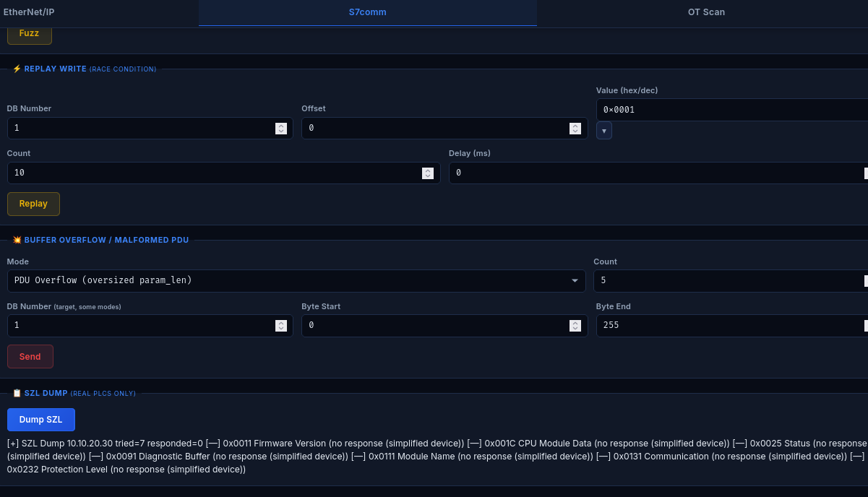Open the Mode dropdown showing PDU Overflow
Viewport: 868px width, 497px height.
296,280
